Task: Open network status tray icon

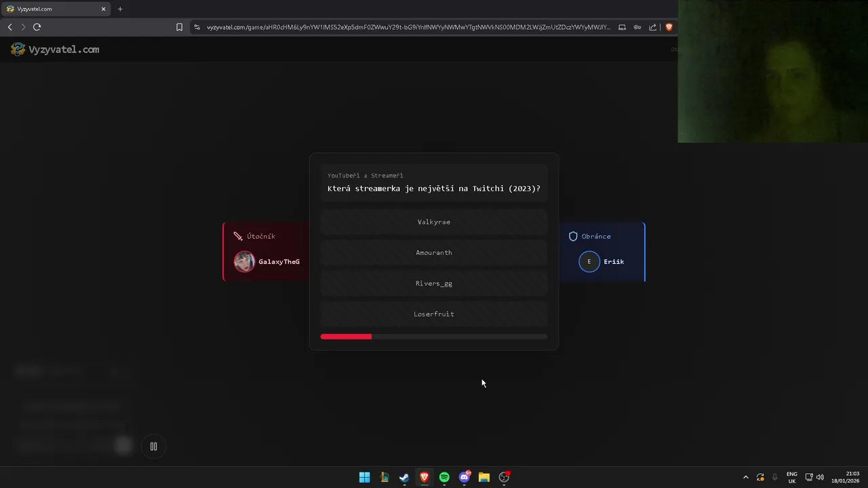Action: click(809, 477)
